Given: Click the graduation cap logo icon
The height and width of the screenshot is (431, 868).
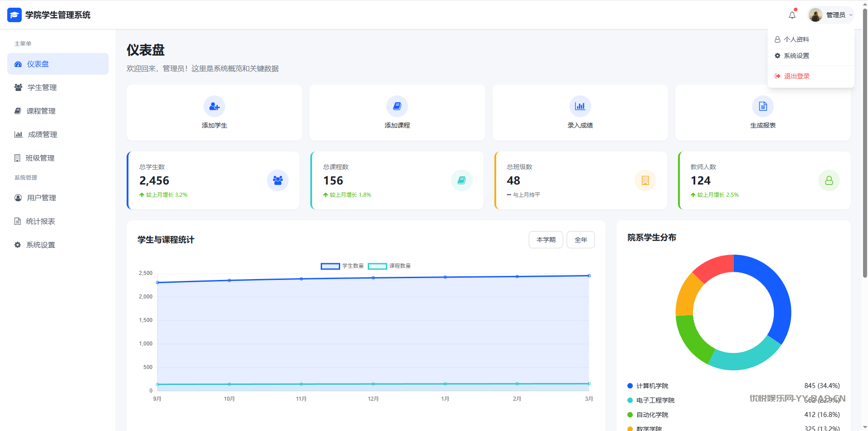Looking at the screenshot, I should pyautogui.click(x=14, y=15).
